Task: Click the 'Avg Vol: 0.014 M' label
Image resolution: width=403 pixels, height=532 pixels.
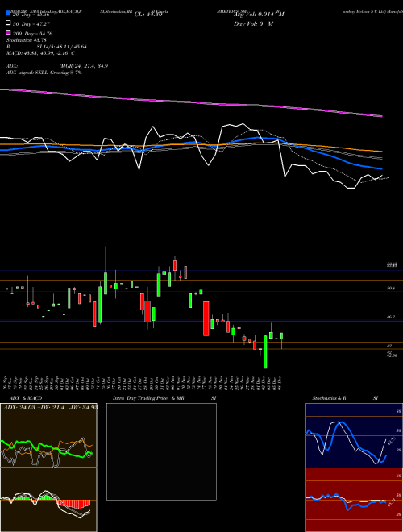Action: click(x=259, y=15)
